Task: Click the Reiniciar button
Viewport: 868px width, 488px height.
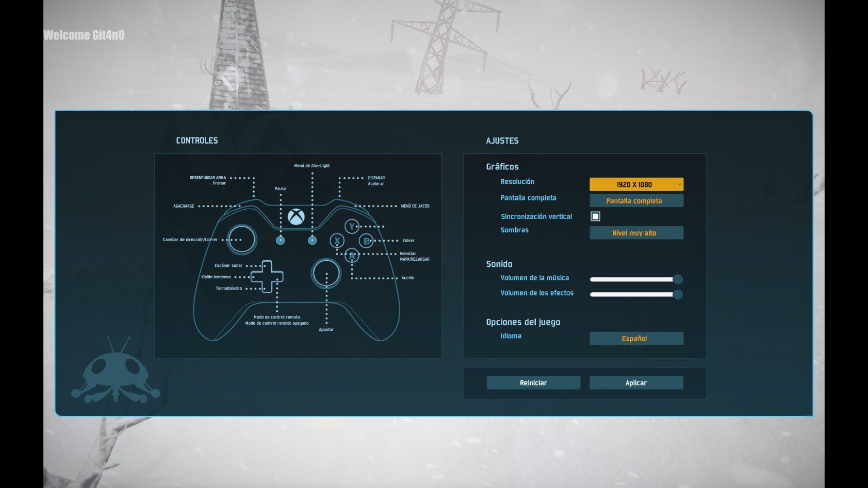Action: click(x=533, y=383)
